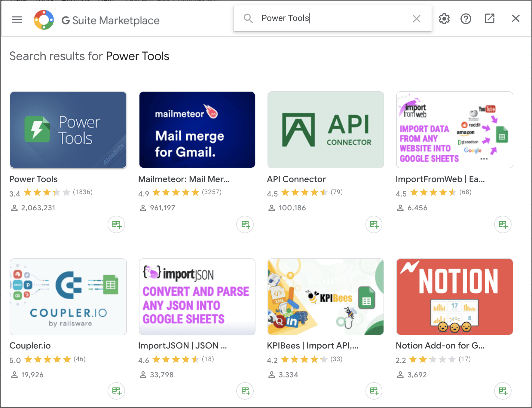Open the API Connector title link

pos(296,179)
